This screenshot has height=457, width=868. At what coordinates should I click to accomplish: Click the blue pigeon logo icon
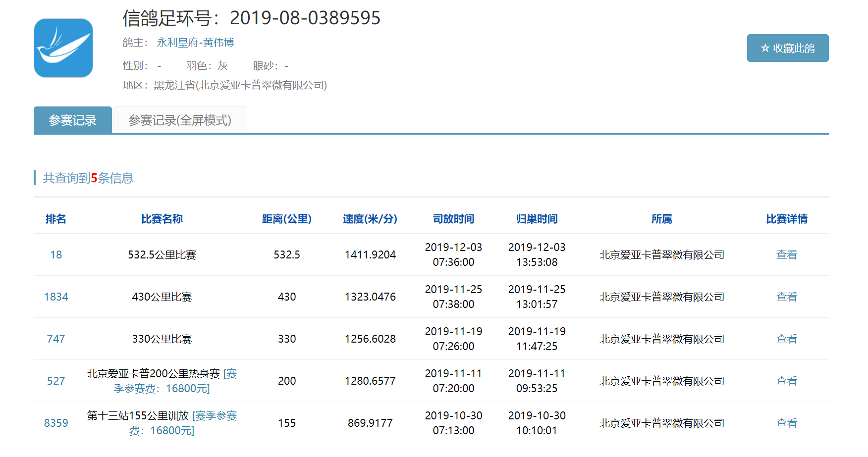[63, 48]
